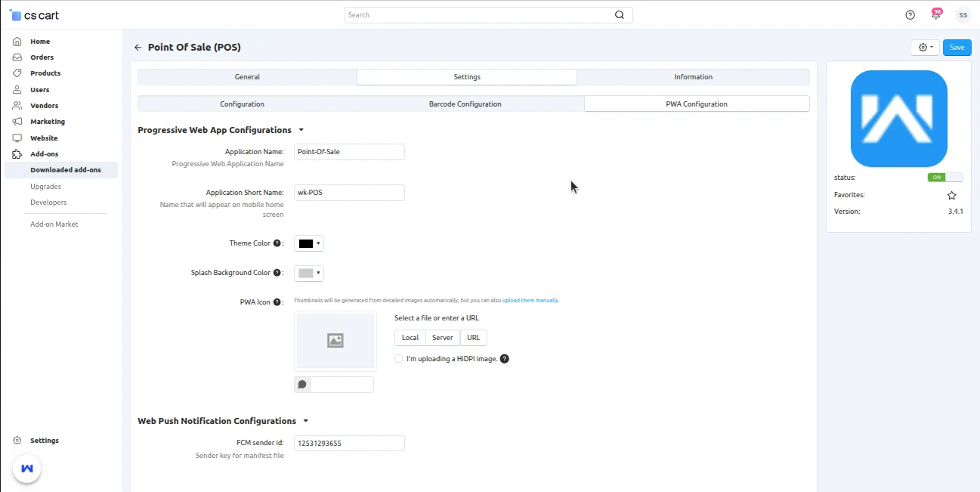
Task: Click the Favorites star icon
Action: (x=951, y=195)
